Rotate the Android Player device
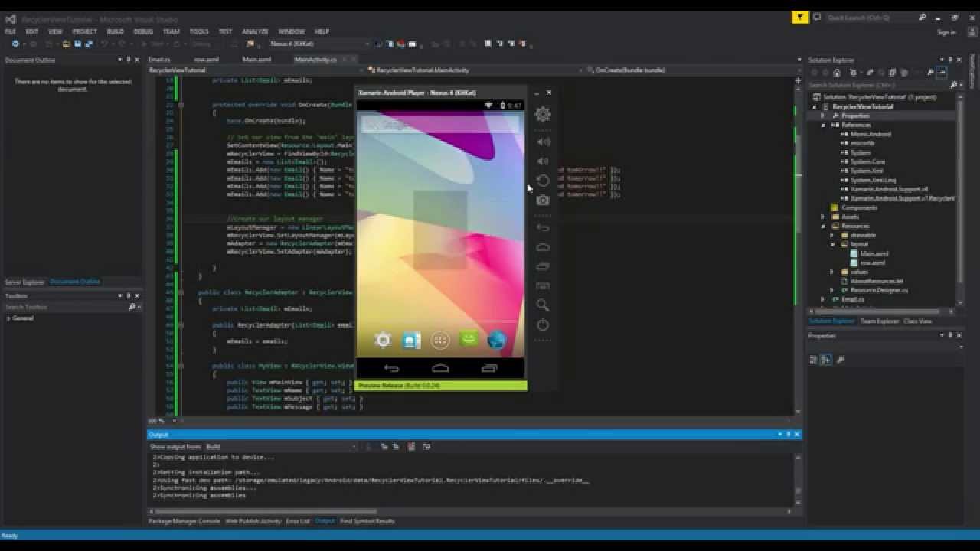 pos(543,181)
